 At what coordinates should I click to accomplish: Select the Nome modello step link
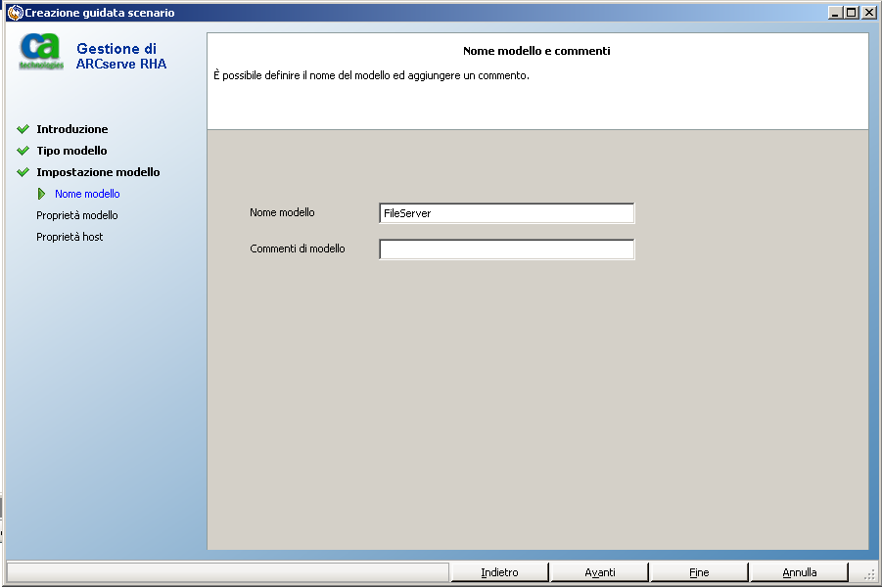coord(87,194)
